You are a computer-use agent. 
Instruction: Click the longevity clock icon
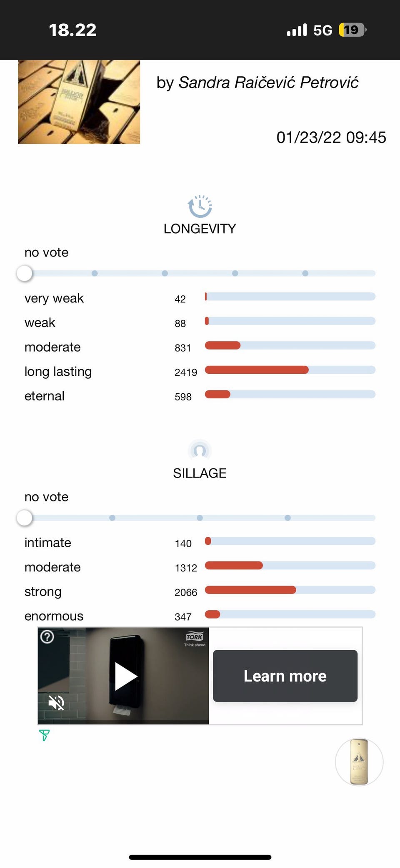(x=200, y=206)
